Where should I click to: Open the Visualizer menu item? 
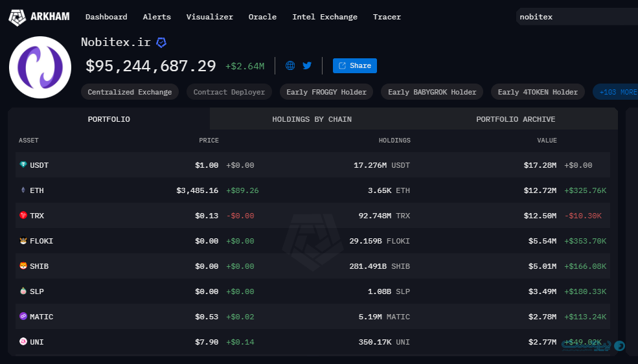(x=210, y=17)
